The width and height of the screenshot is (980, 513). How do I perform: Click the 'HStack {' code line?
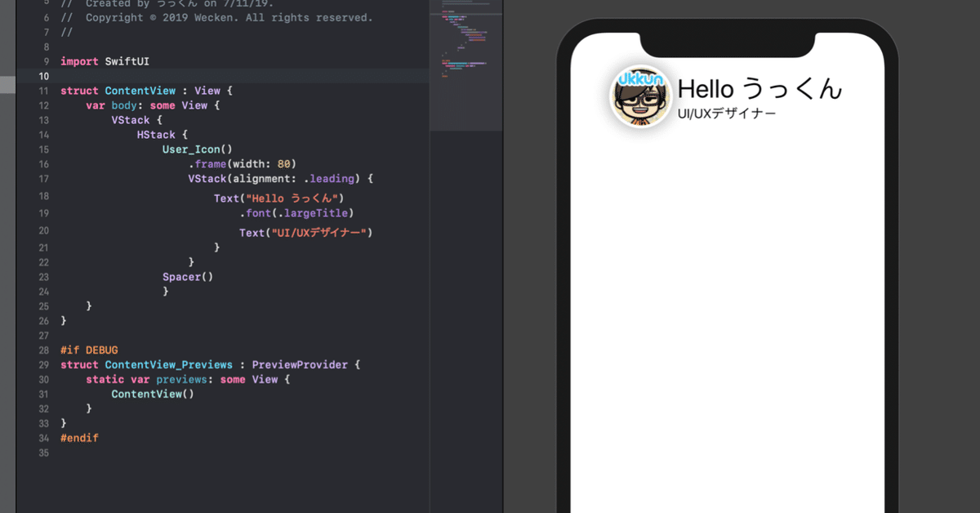(163, 135)
